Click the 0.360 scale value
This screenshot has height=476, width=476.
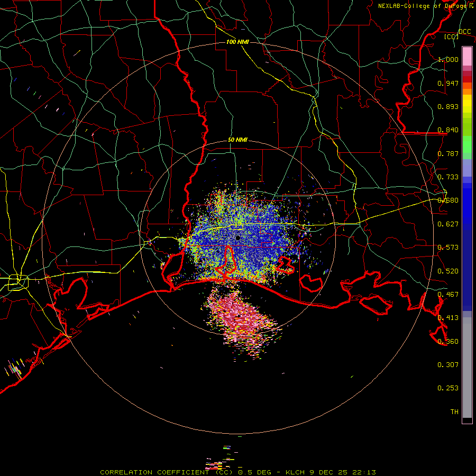pos(448,342)
